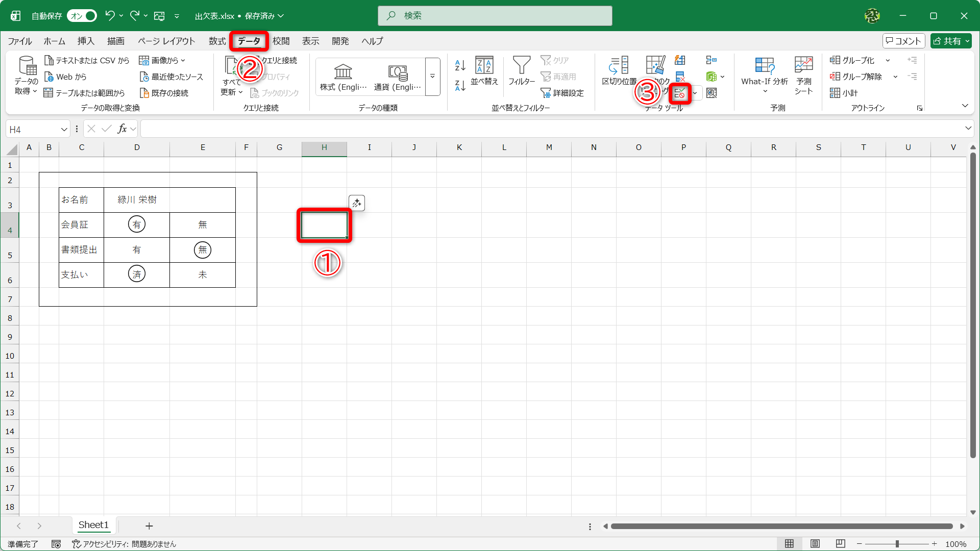Click the Sort A to Z ascending icon

460,65
